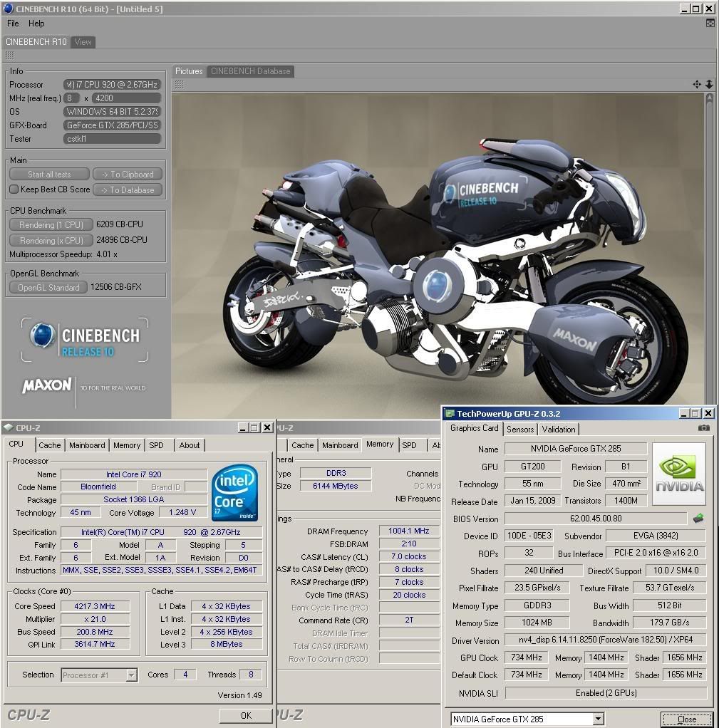Click the BIOS save chip icon in GPU-Z

(698, 518)
